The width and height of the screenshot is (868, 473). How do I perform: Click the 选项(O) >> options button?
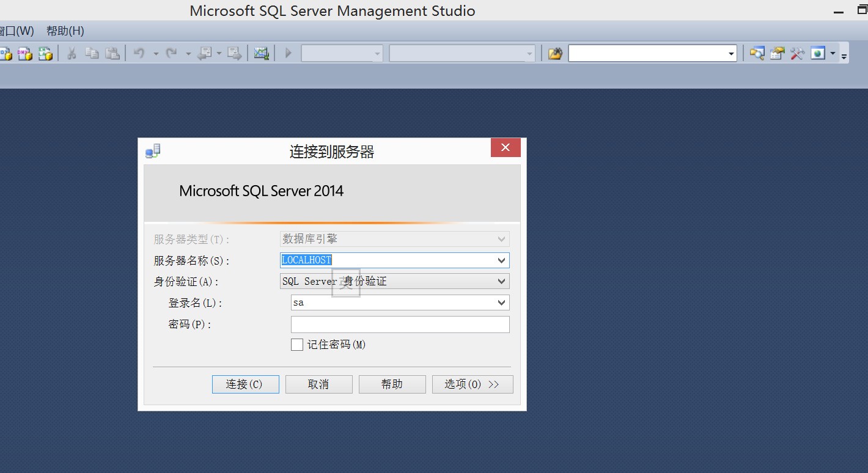click(x=473, y=384)
